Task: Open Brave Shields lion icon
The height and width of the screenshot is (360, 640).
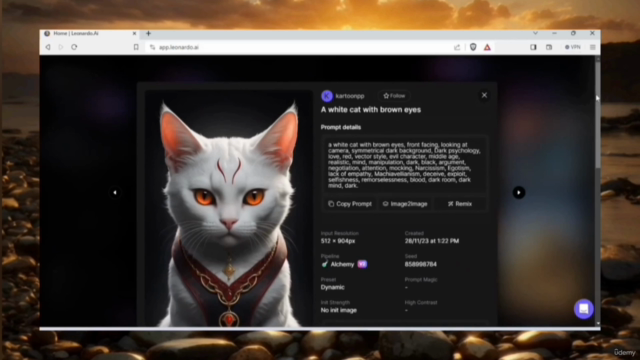Action: point(473,47)
